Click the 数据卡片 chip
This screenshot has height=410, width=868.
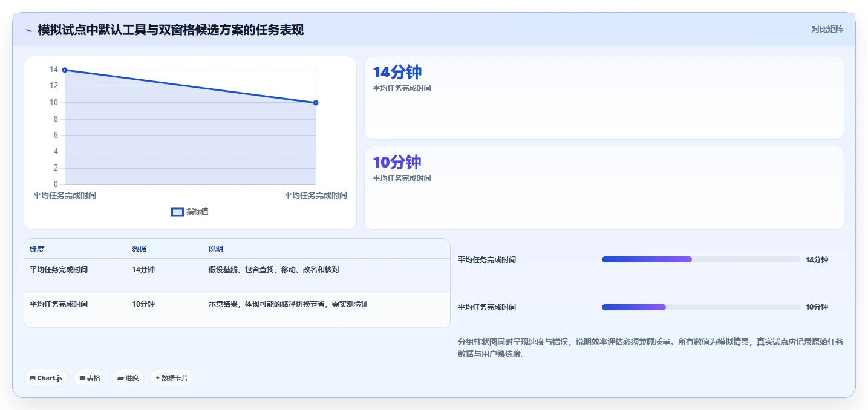coord(172,378)
